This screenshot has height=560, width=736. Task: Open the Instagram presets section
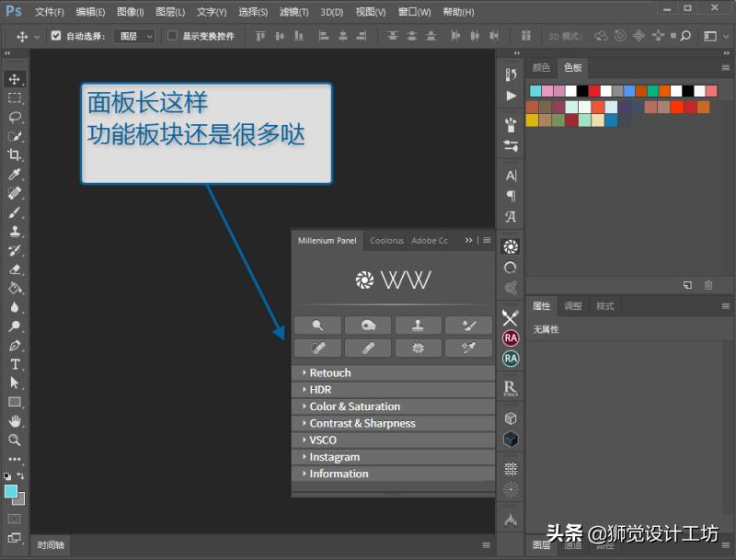pos(335,456)
